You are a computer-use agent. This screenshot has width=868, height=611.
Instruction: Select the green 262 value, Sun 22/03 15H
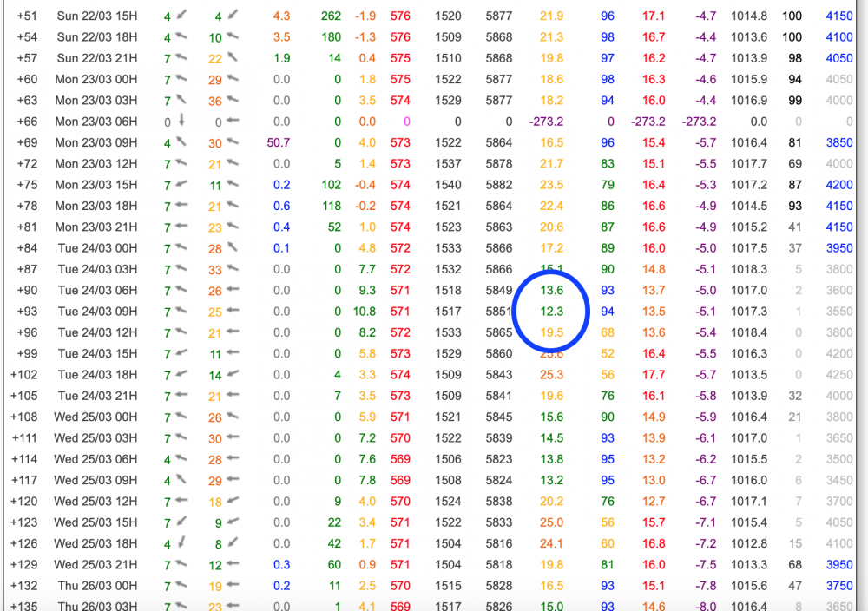click(331, 16)
